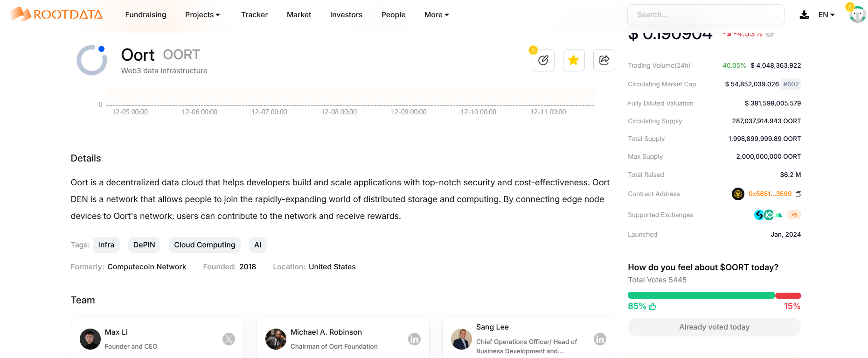Open Sang Lee's LinkedIn icon
This screenshot has width=868, height=358.
coord(600,339)
